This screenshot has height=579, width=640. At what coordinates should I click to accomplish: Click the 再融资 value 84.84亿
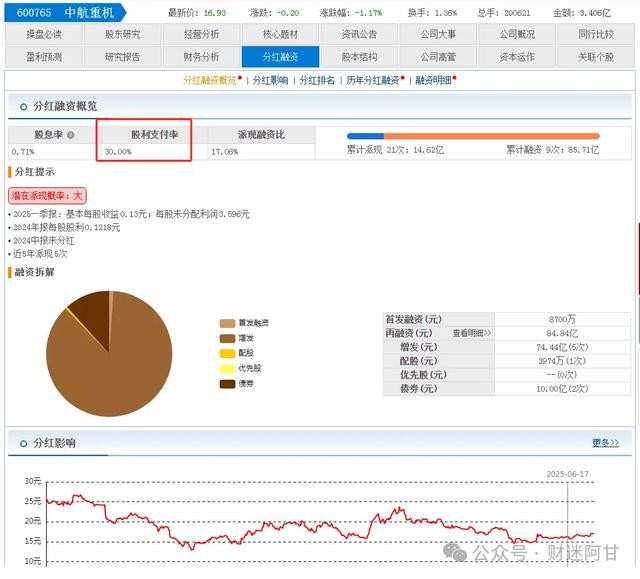[562, 333]
